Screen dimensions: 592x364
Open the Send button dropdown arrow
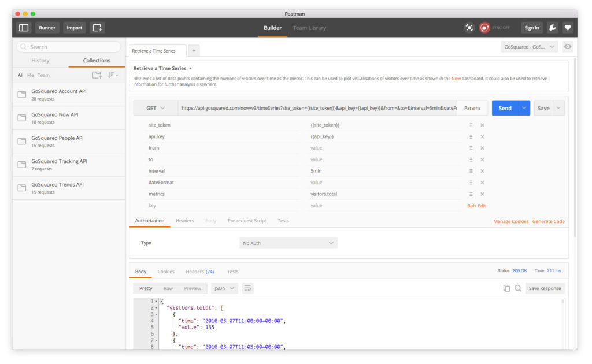tap(524, 108)
